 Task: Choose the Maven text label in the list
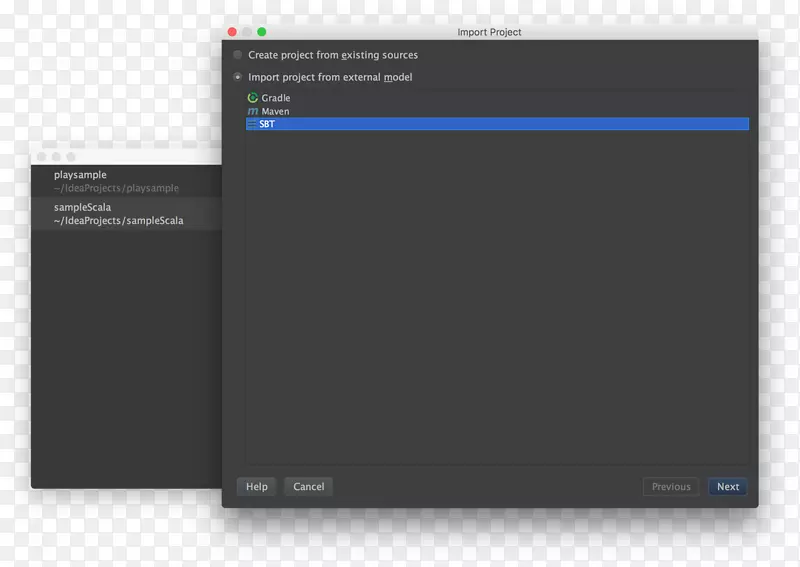point(275,111)
